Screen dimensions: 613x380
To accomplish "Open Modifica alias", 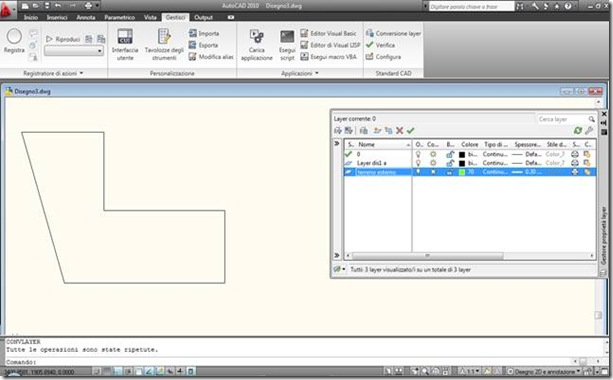I will click(211, 57).
